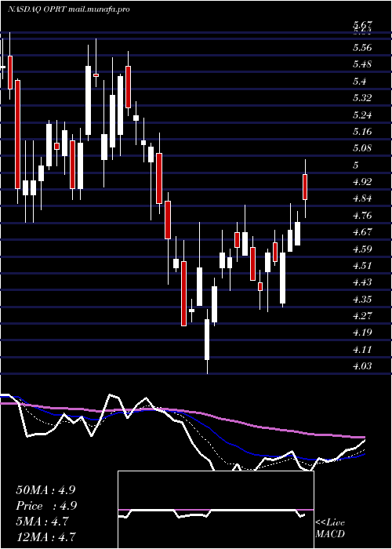Click the 4.43 price label
392x549 pixels.
click(x=362, y=283)
